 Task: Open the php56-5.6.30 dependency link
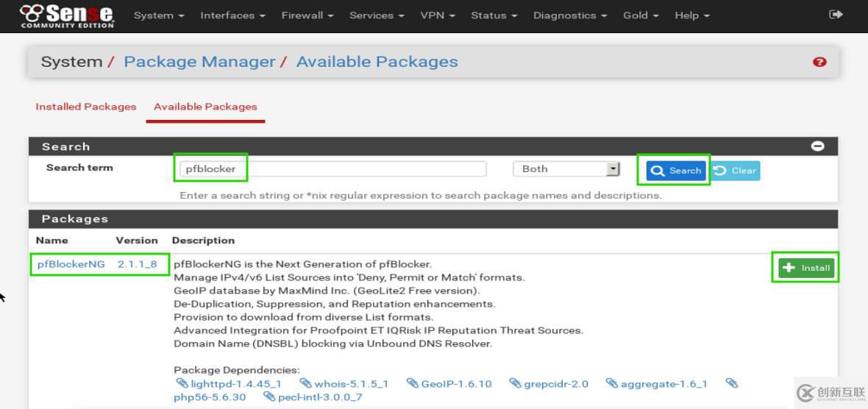pos(210,396)
